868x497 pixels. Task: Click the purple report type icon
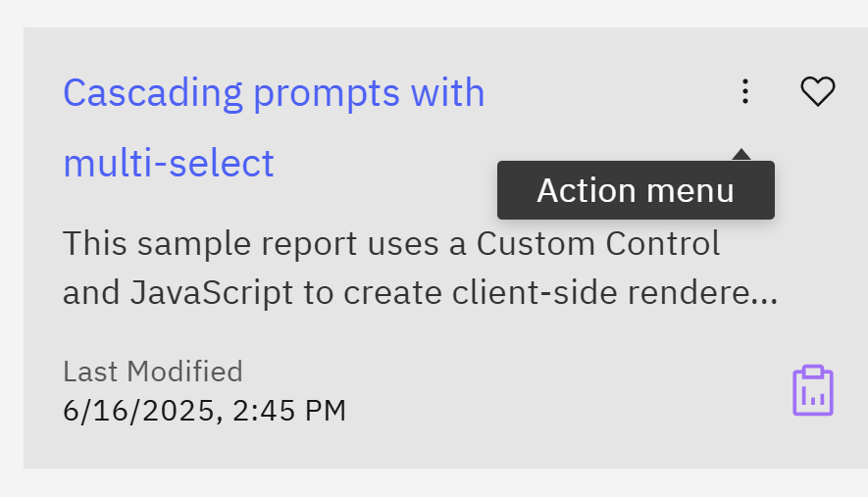click(x=812, y=390)
